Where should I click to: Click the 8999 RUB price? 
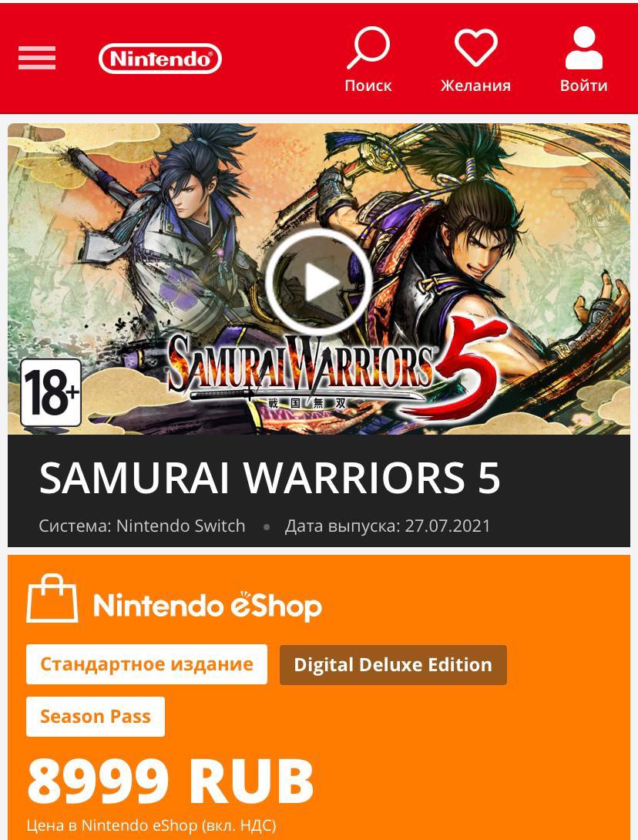coord(170,781)
